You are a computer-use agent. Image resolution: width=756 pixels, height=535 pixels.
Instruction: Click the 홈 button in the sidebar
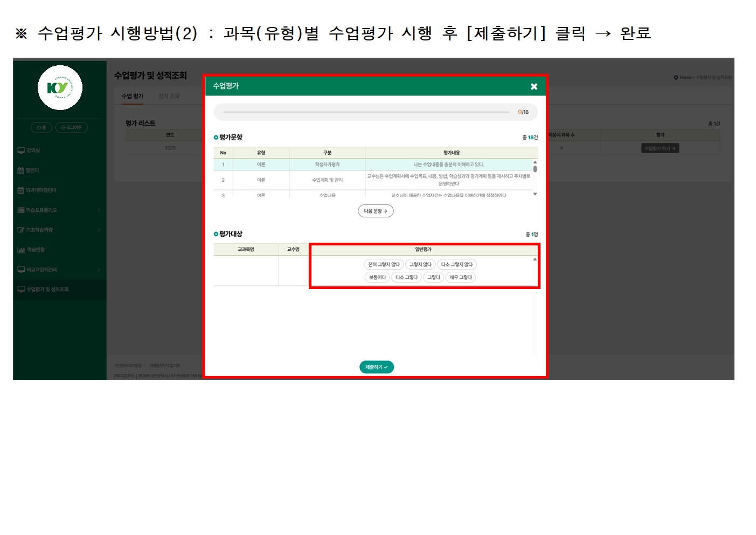(41, 128)
